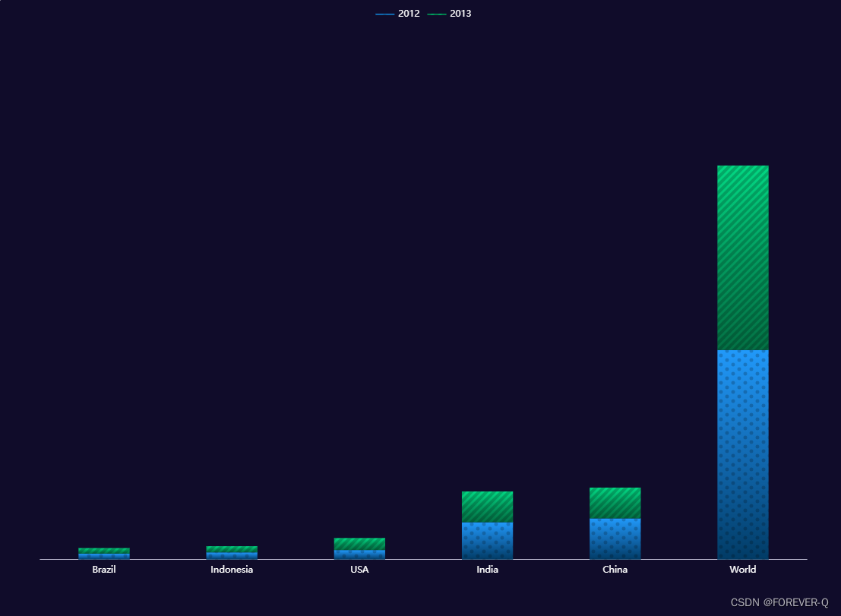The width and height of the screenshot is (841, 616).
Task: Click the Brazil bar's green segment
Action: (x=103, y=549)
